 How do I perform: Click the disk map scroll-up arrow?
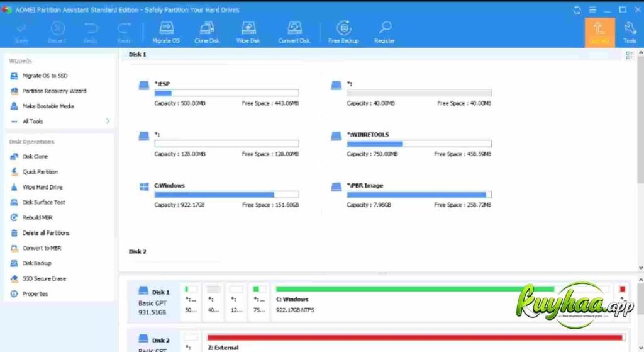tap(641, 280)
